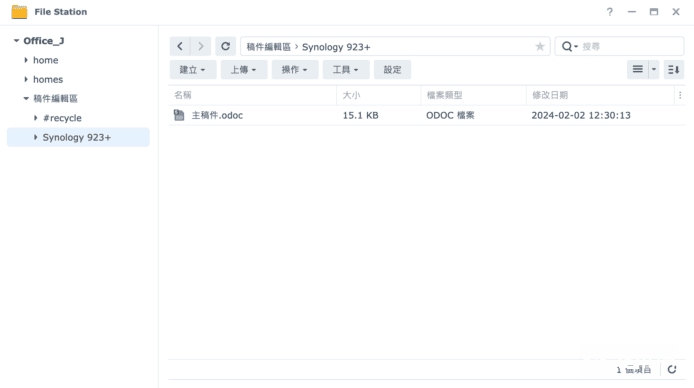This screenshot has width=694, height=388.
Task: Minimize the File Station window
Action: point(632,12)
